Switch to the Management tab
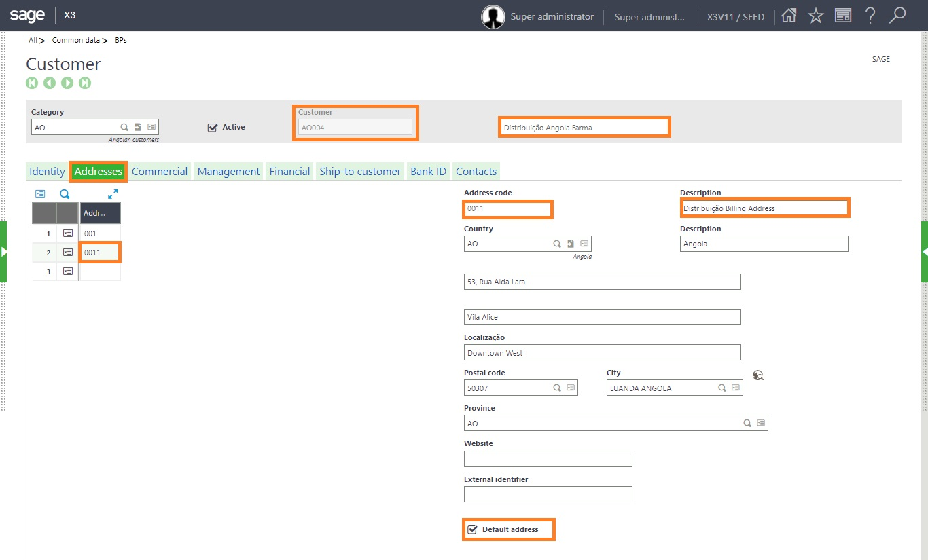Image resolution: width=928 pixels, height=560 pixels. click(229, 172)
